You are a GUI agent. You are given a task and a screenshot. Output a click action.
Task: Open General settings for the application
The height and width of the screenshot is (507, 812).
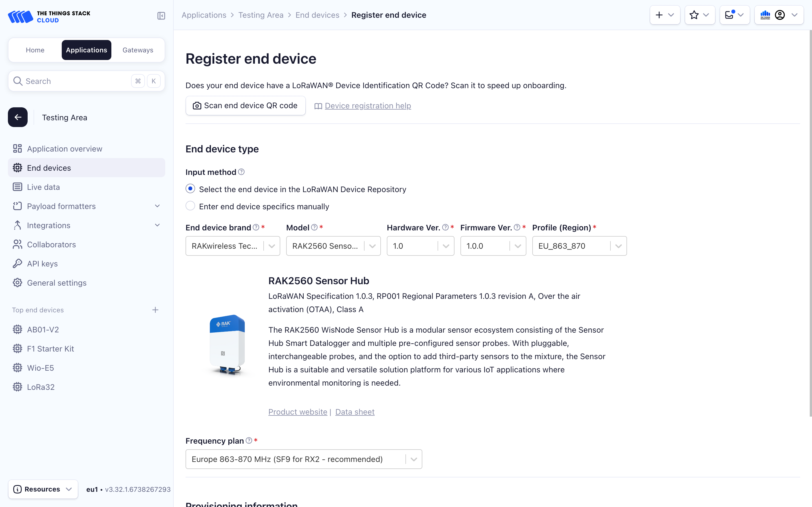click(x=56, y=283)
